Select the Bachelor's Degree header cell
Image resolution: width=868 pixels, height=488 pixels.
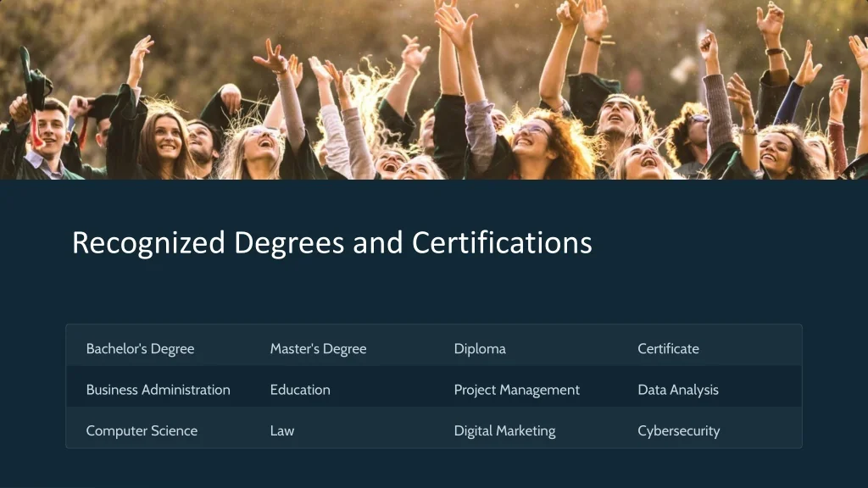[140, 349]
